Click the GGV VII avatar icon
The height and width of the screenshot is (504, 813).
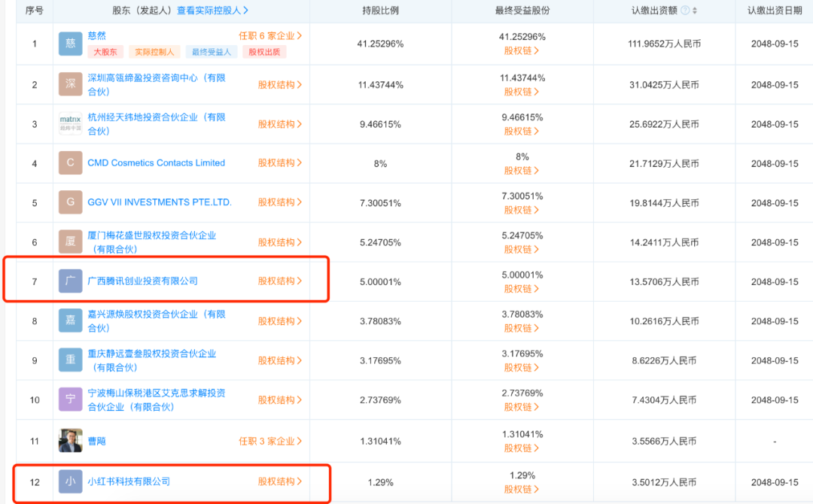(x=70, y=202)
